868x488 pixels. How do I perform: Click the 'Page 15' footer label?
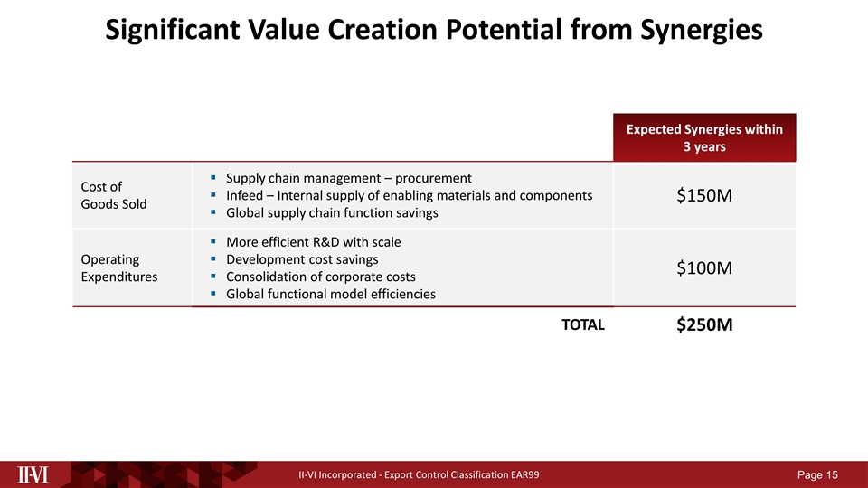[817, 474]
